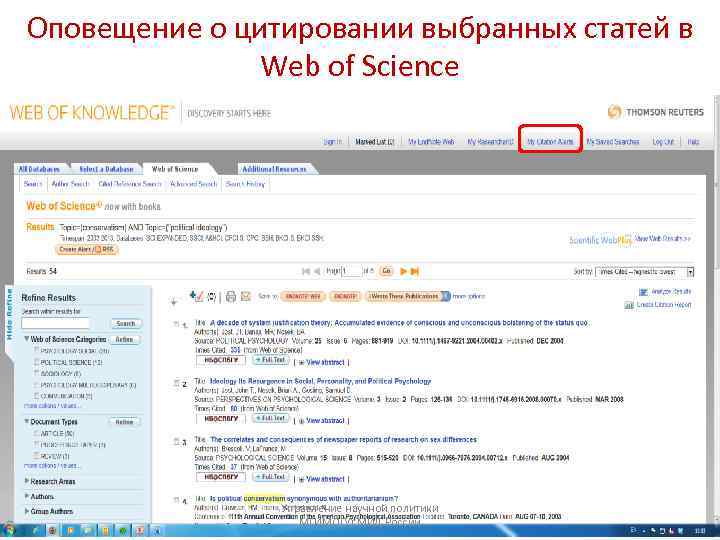Screen dimensions: 720x540
Task: Click the print icon in results toolbar
Action: (x=231, y=297)
